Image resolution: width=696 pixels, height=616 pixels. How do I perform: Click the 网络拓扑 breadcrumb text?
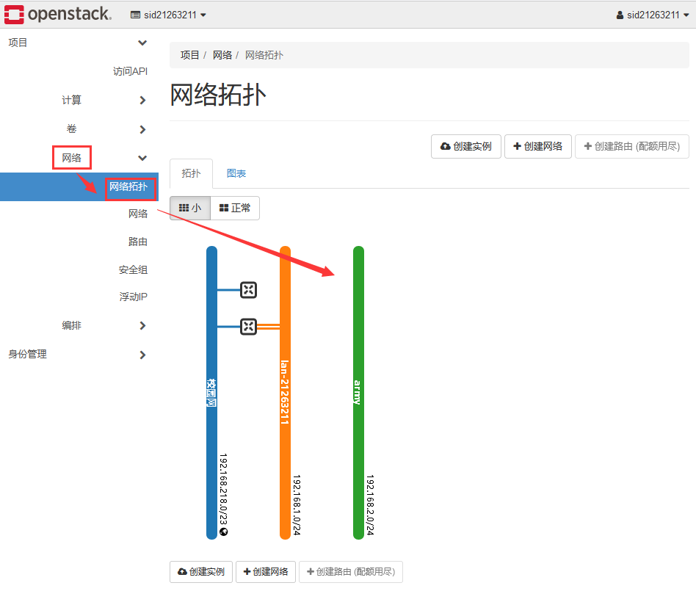point(264,55)
